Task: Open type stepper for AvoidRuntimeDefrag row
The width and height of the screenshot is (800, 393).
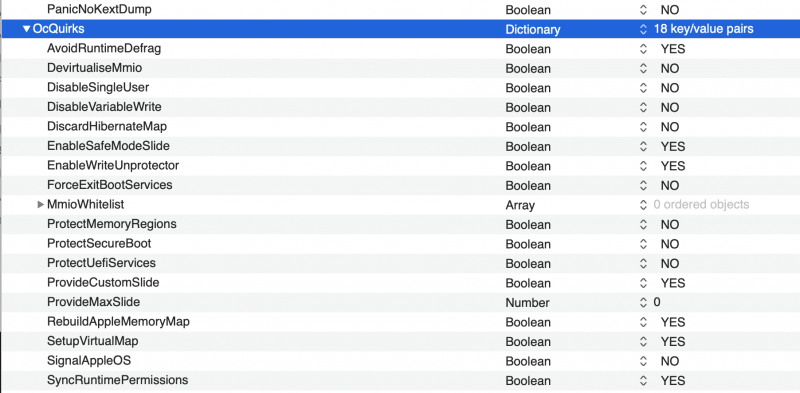Action: click(643, 49)
